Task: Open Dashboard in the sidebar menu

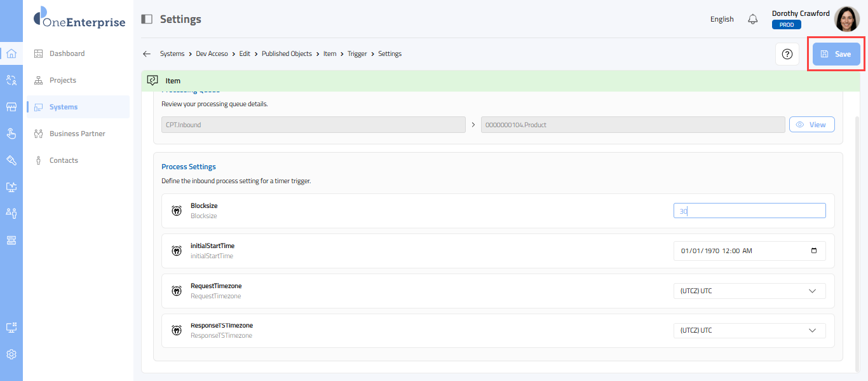Action: pos(67,53)
